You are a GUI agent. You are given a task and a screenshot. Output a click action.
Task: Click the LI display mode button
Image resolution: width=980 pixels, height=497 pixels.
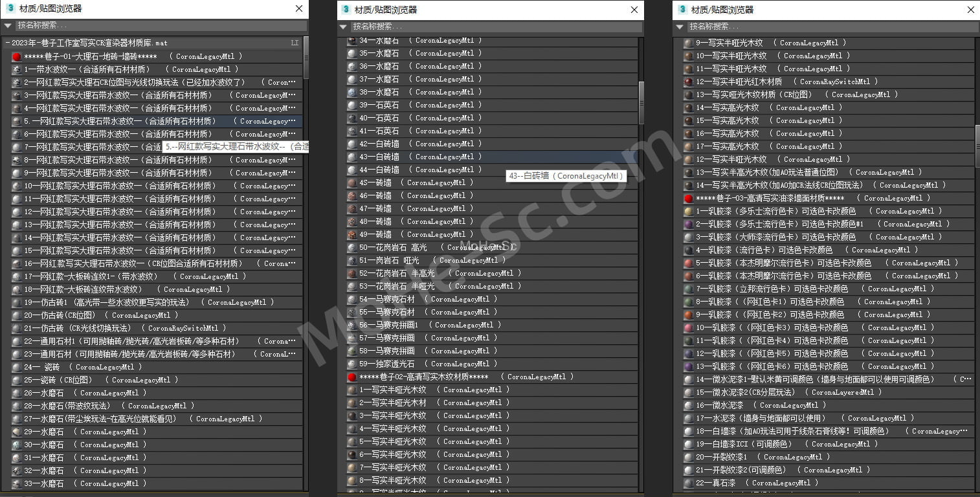click(295, 41)
